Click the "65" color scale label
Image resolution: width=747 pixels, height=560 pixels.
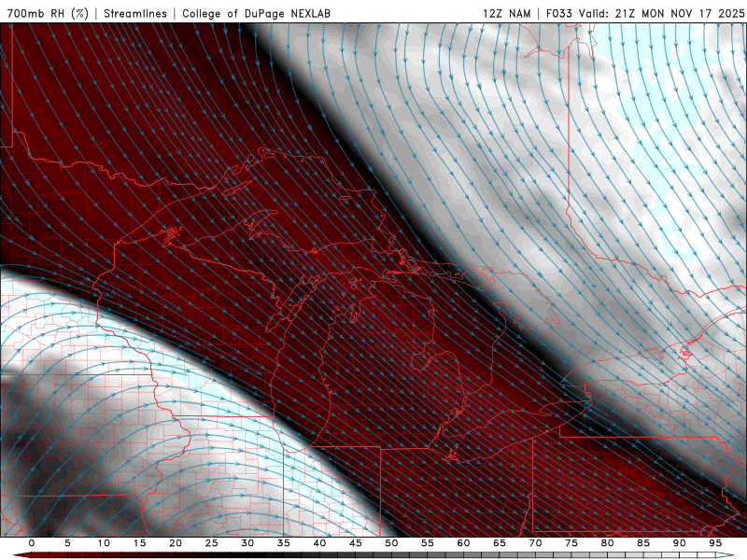pyautogui.click(x=500, y=543)
